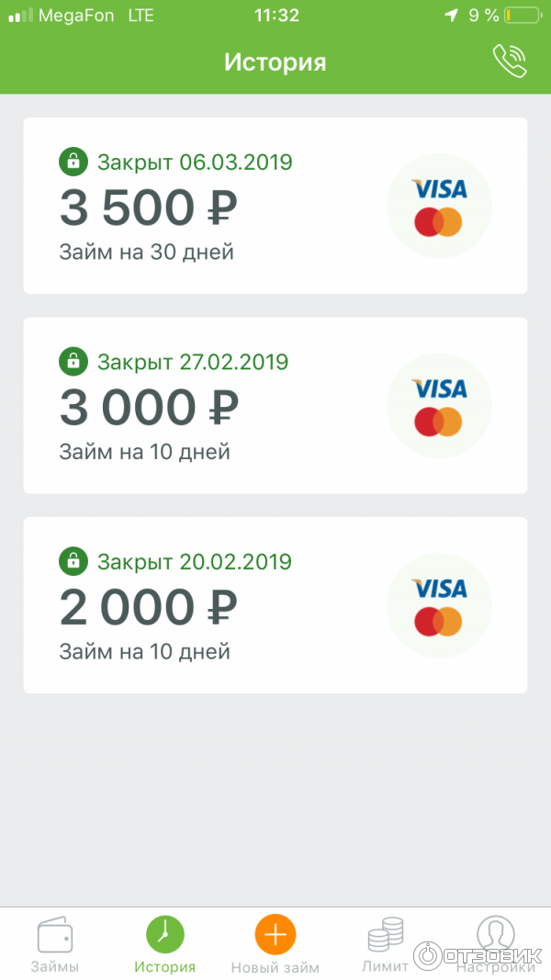Tap Visa/Mastercard logo on 2 000 ₽ loan

[439, 604]
